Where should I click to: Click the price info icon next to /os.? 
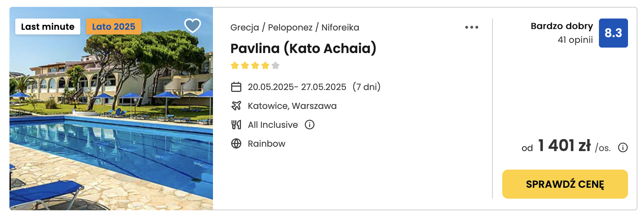pos(623,147)
